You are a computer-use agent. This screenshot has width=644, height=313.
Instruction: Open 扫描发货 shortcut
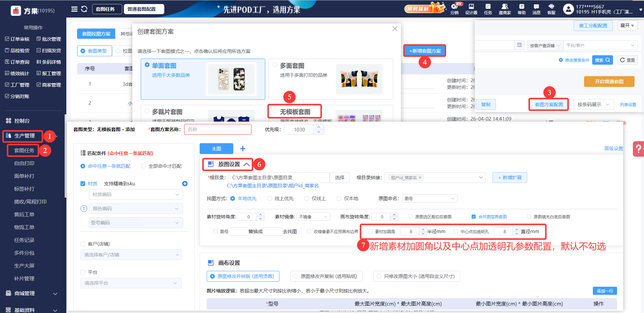click(49, 51)
